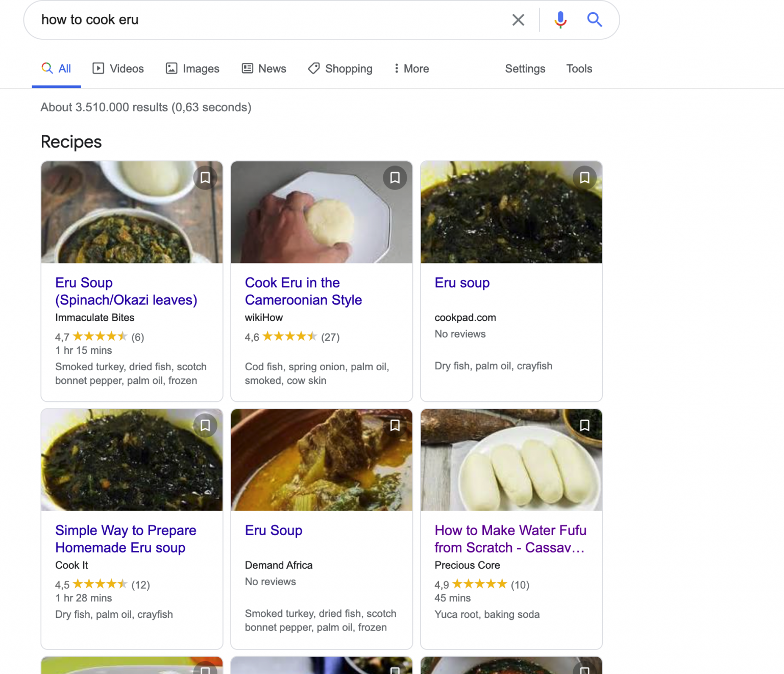Image resolution: width=784 pixels, height=674 pixels.
Task: Toggle bookmark on the cookpad.com Eru soup card
Action: 585,178
